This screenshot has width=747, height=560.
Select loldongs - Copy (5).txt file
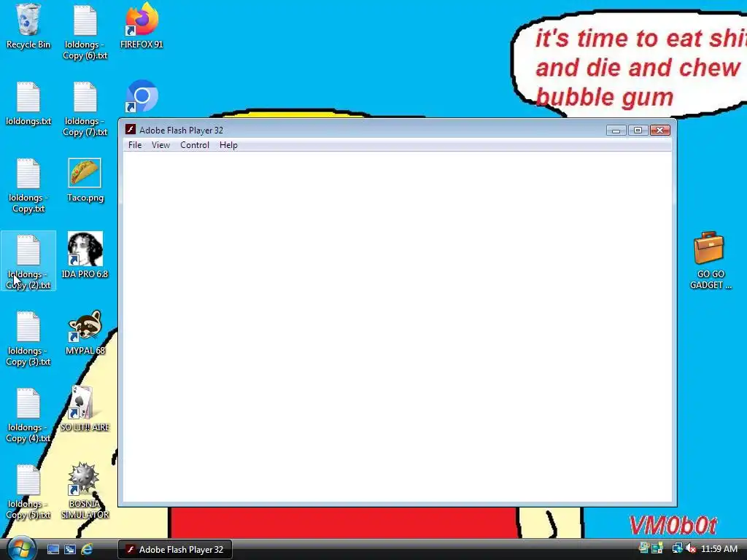click(x=28, y=491)
